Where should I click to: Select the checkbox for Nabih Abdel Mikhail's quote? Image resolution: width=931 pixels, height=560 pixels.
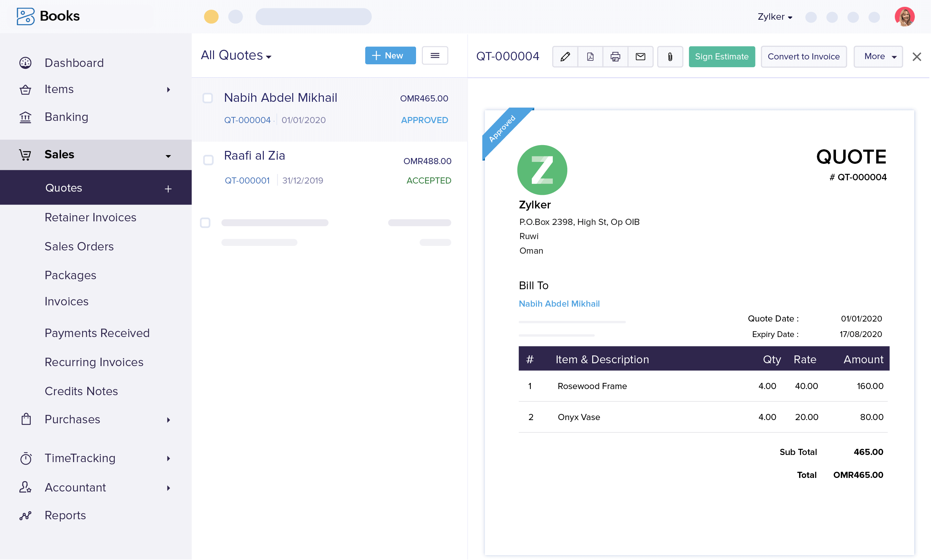(208, 98)
